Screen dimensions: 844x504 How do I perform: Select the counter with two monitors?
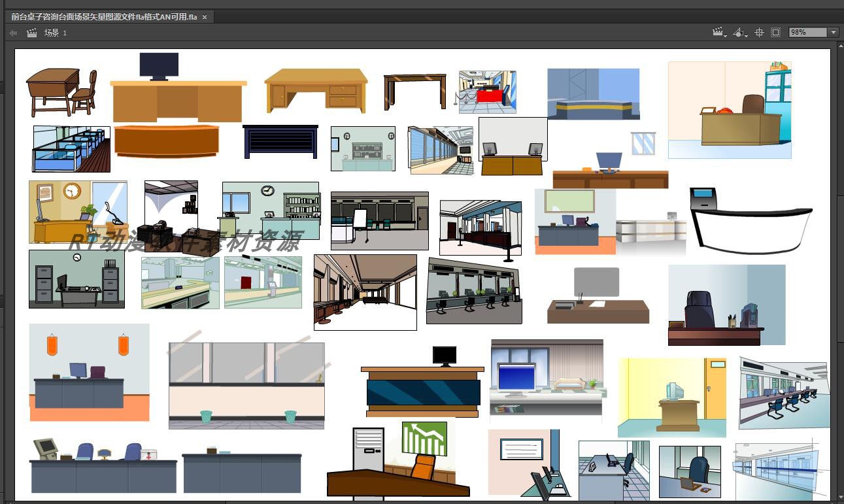(x=513, y=146)
